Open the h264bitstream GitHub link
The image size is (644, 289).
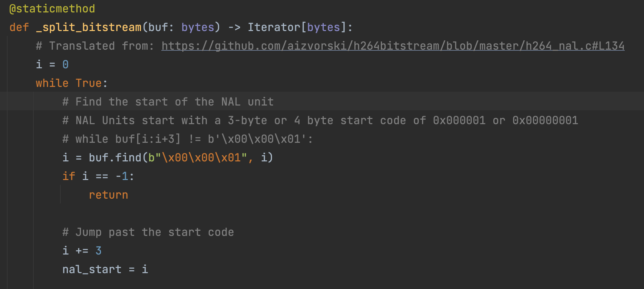point(393,46)
